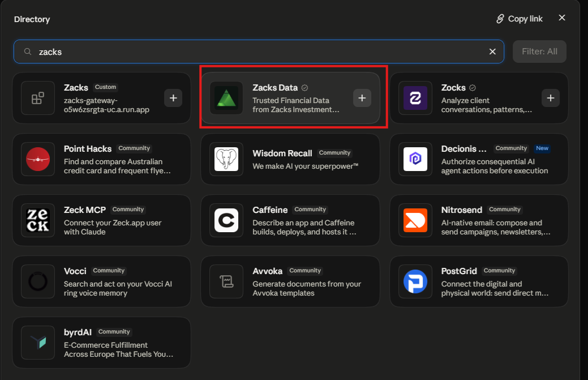Select the Zocks purple logo icon

[415, 98]
